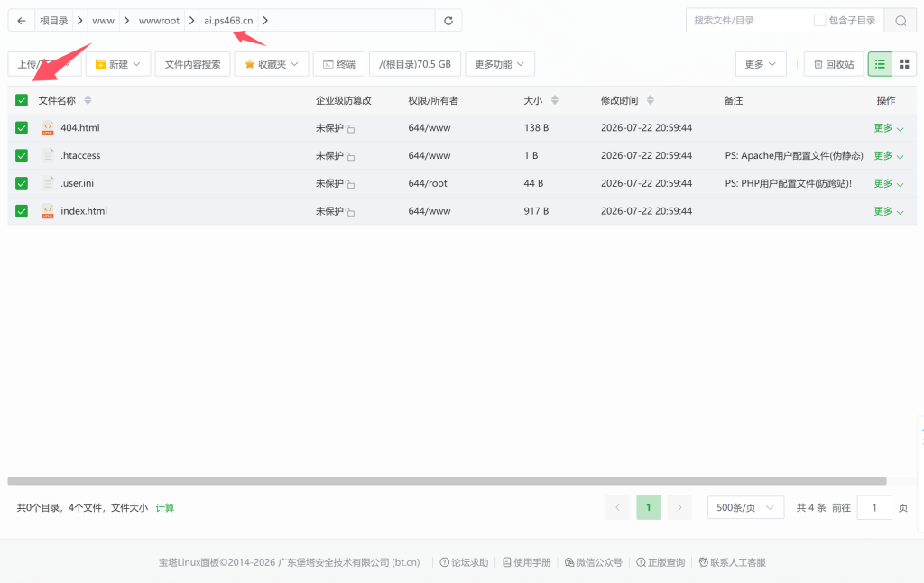Click lock icon for .htaccess protection

coord(351,156)
